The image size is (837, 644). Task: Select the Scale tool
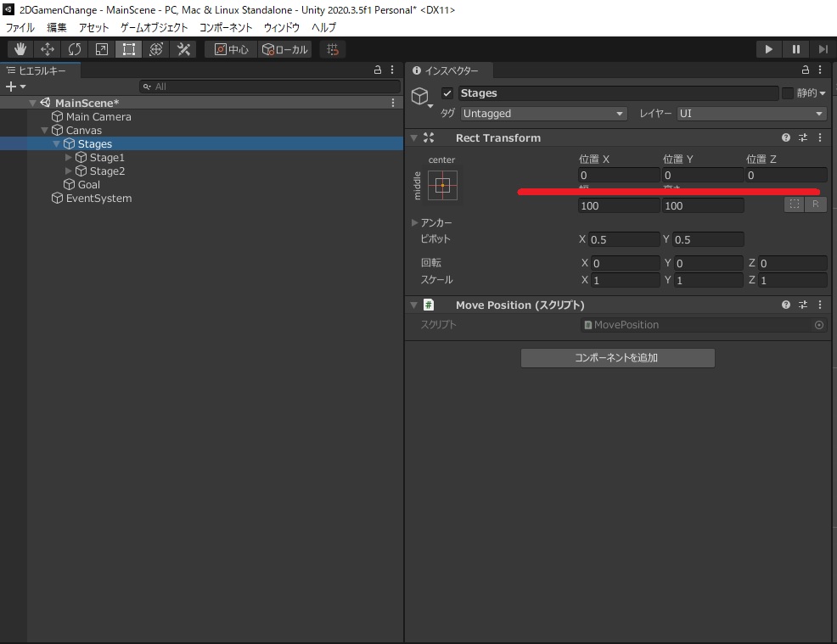(x=101, y=49)
